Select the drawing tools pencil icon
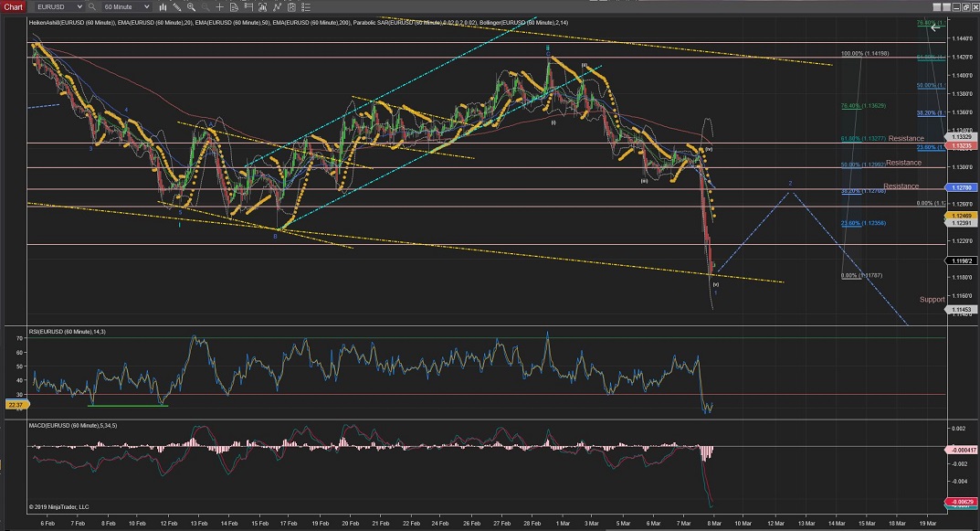The width and height of the screenshot is (980, 531). coord(177,7)
